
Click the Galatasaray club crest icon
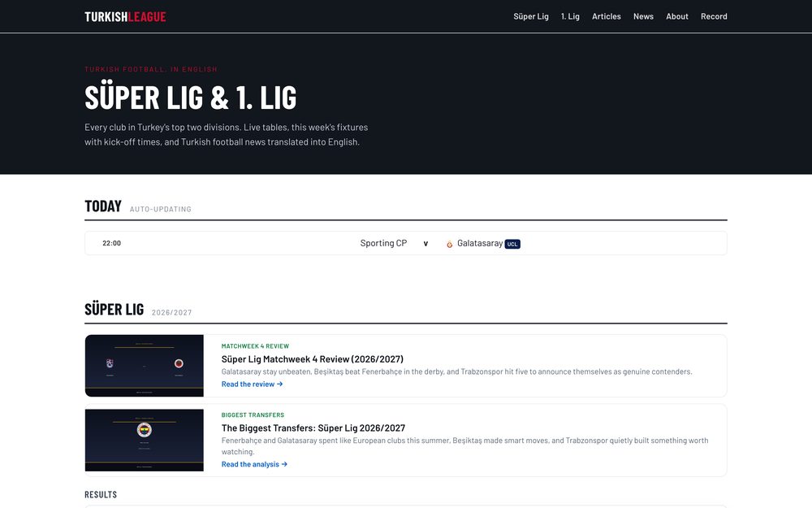click(450, 244)
